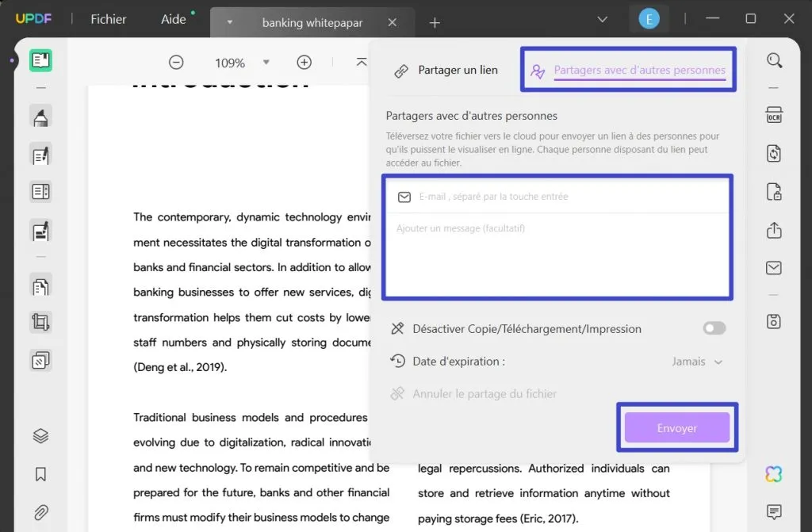Screen dimensions: 812x532
Task: Open the user account avatar E
Action: pyautogui.click(x=649, y=20)
